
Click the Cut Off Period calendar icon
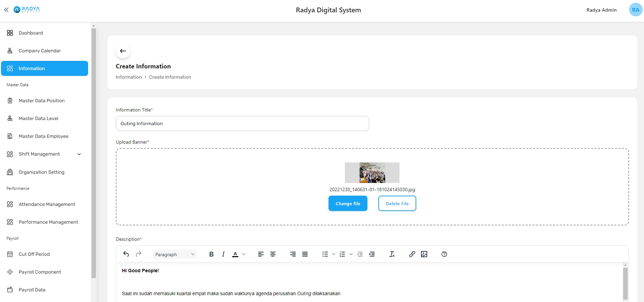pyautogui.click(x=10, y=254)
